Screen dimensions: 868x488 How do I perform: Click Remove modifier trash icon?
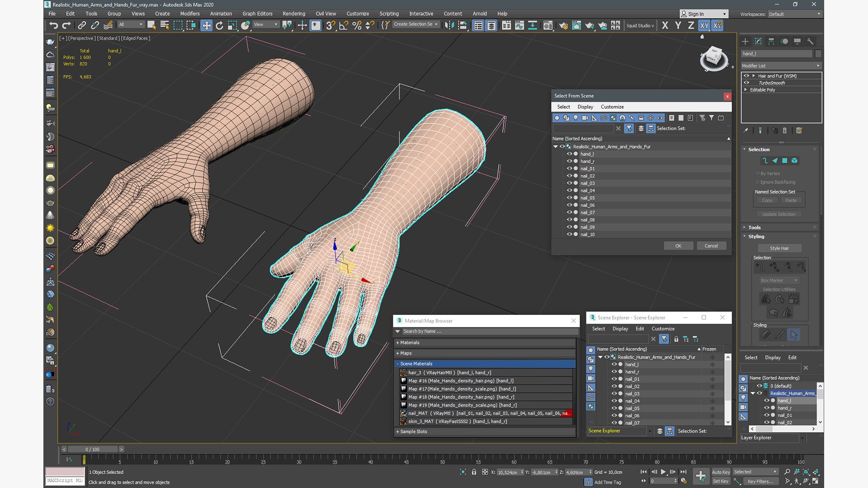click(785, 131)
